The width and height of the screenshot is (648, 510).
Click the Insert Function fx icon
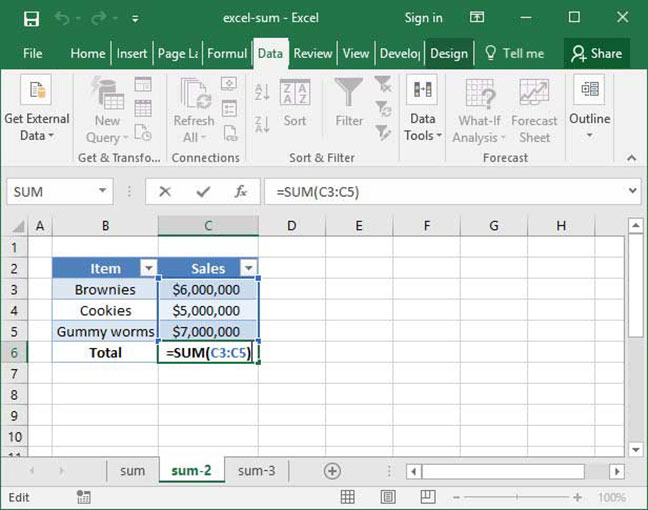pyautogui.click(x=240, y=192)
